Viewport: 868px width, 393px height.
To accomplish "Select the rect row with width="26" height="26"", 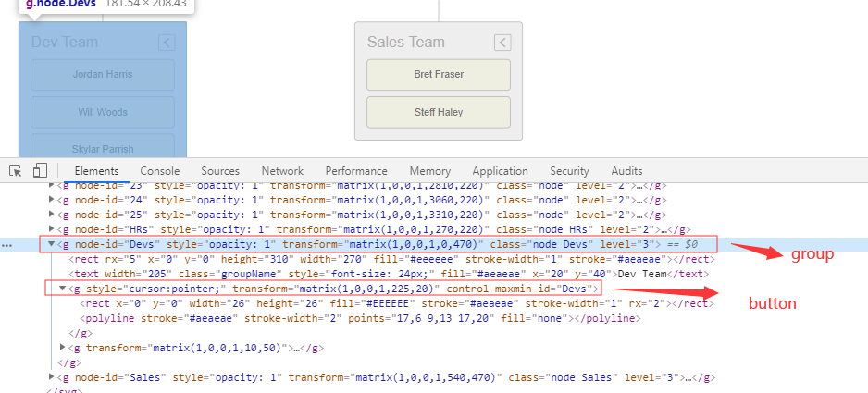I will pyautogui.click(x=396, y=303).
